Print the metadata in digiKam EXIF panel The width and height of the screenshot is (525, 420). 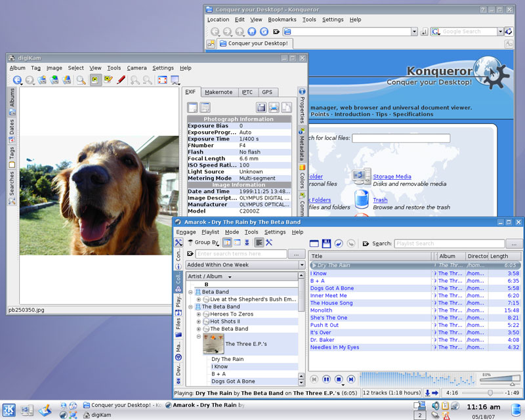[274, 108]
